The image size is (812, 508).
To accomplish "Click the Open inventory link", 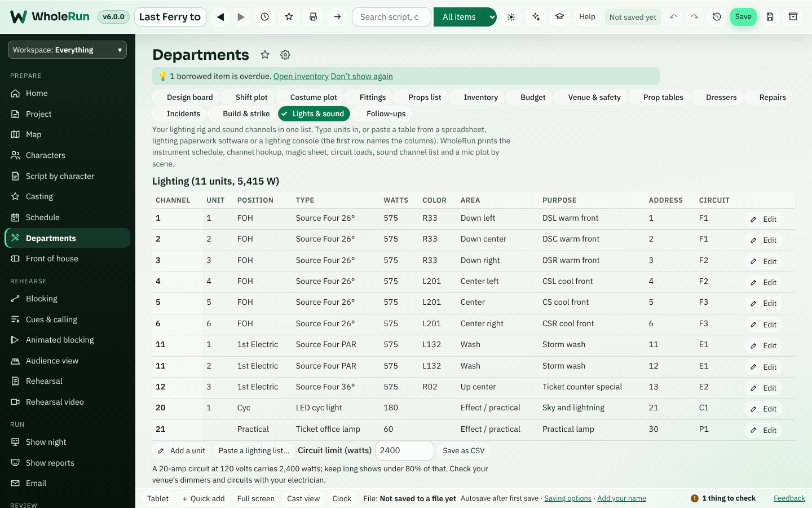I will point(301,76).
